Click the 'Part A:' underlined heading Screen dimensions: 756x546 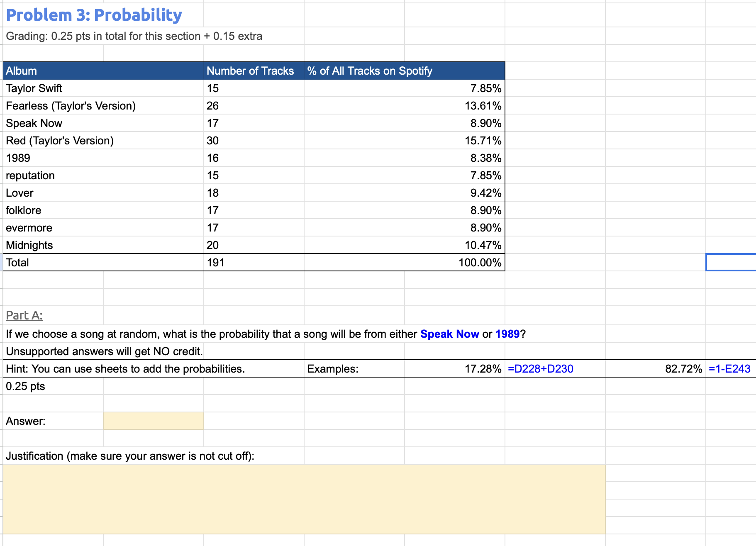tap(24, 315)
